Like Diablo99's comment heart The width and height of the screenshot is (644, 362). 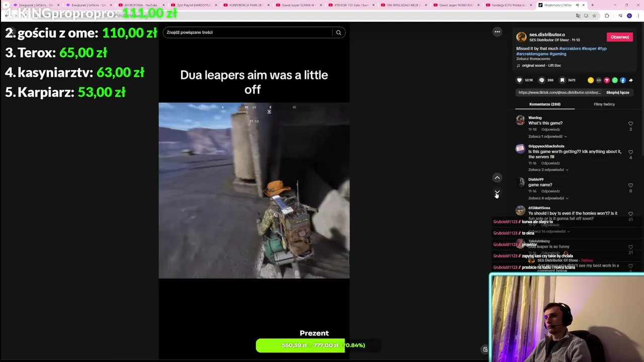click(630, 186)
